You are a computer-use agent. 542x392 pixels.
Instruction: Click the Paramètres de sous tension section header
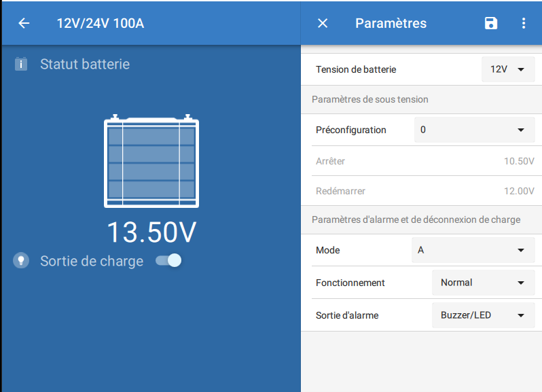tap(370, 100)
